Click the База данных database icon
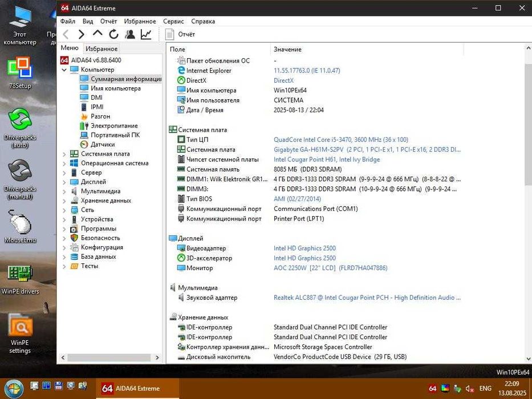Screen dimensions: 532x399 click(x=74, y=257)
